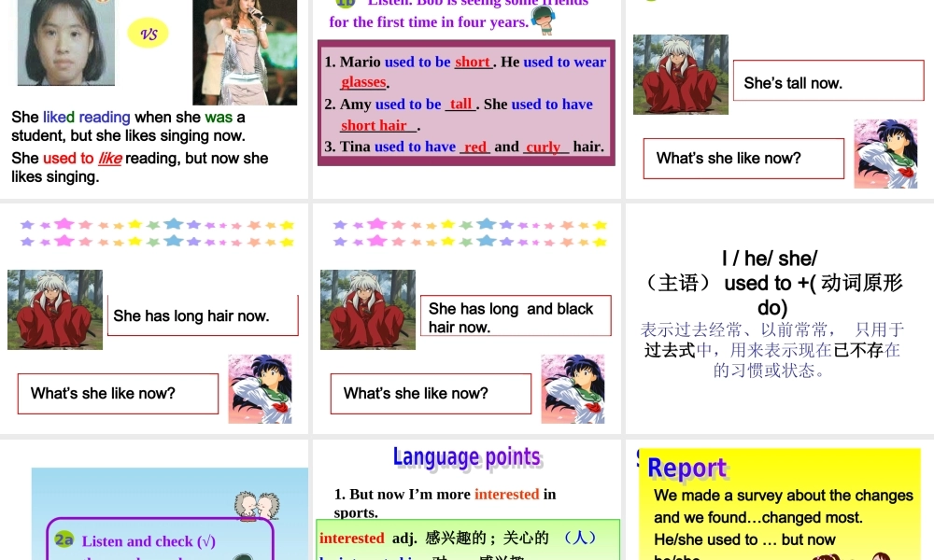
Task: Click Inuyasha picture beside 'She has long hair now.'
Action: click(x=55, y=310)
